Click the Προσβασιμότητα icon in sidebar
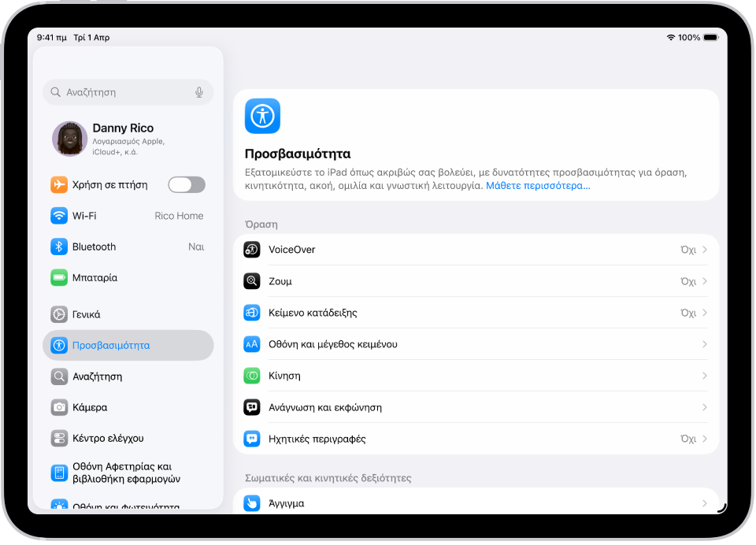The height and width of the screenshot is (545, 756). (59, 345)
